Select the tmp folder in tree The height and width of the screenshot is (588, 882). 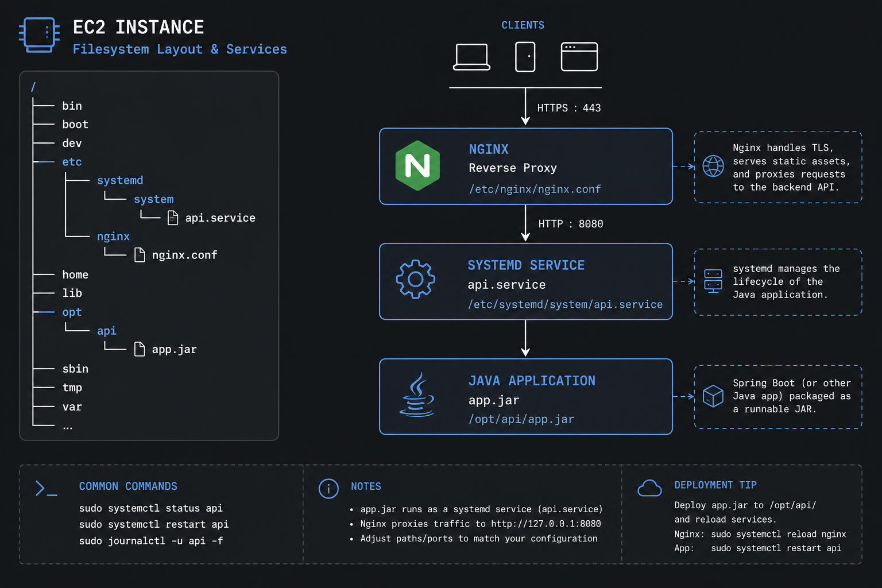tap(72, 388)
